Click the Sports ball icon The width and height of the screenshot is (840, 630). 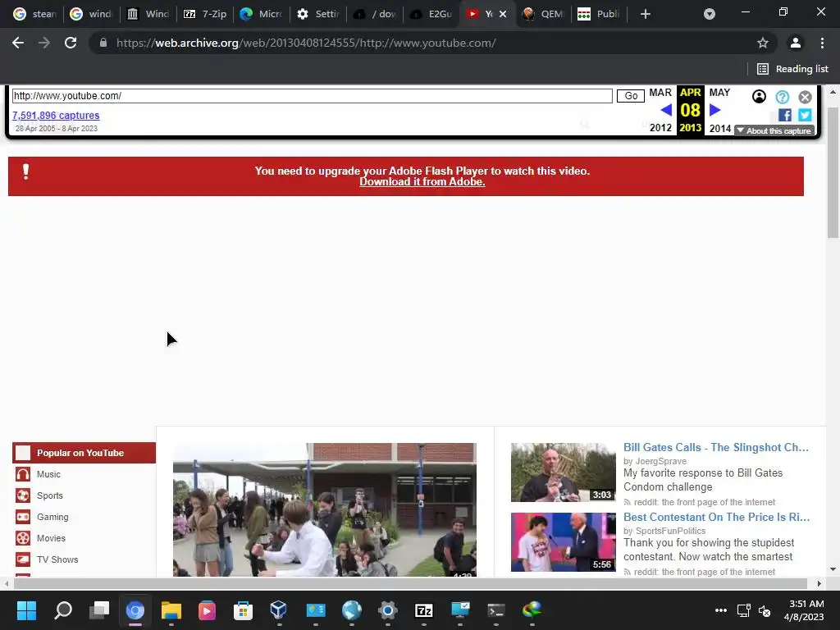coord(22,495)
